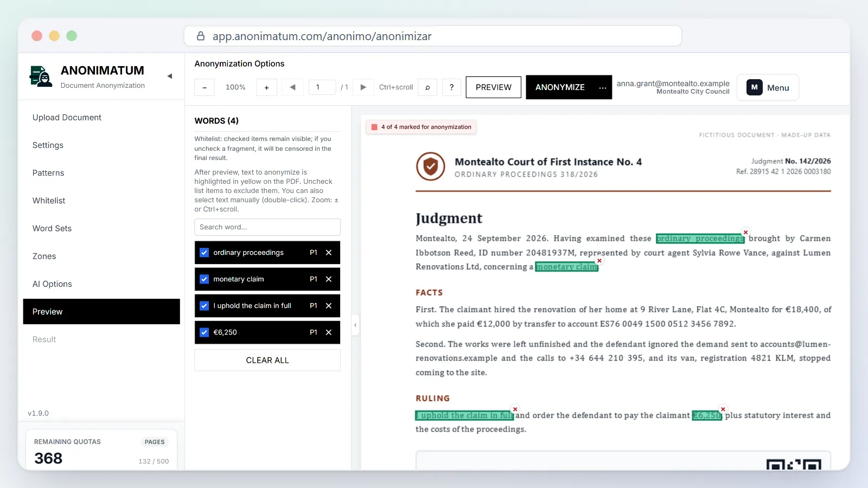Zoom out with the minus button
Image resolution: width=868 pixels, height=488 pixels.
(205, 87)
